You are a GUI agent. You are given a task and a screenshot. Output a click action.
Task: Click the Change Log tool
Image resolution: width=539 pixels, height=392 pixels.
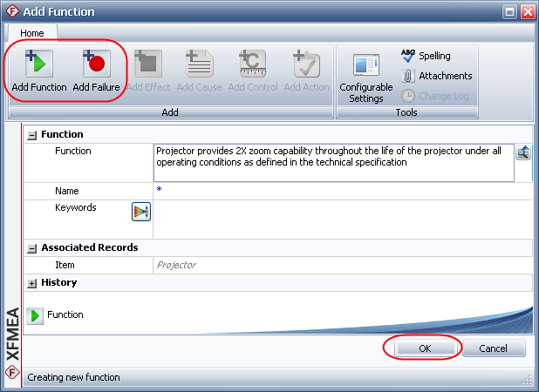pyautogui.click(x=435, y=96)
